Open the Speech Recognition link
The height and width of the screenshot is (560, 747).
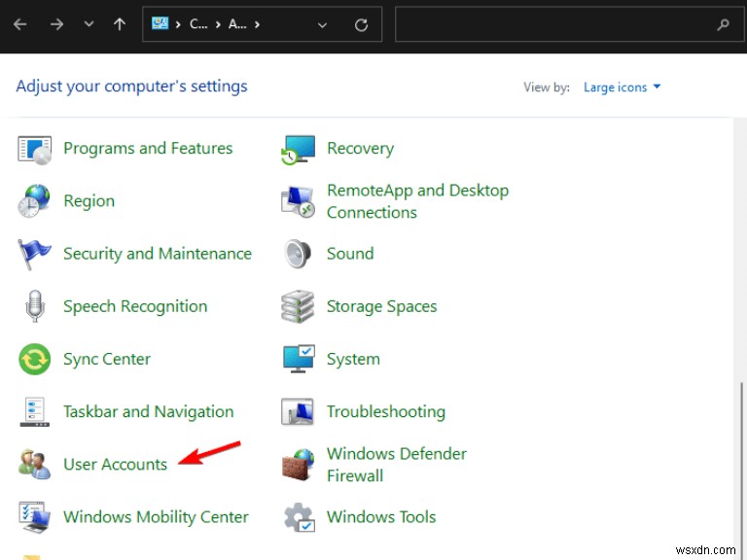pyautogui.click(x=135, y=306)
